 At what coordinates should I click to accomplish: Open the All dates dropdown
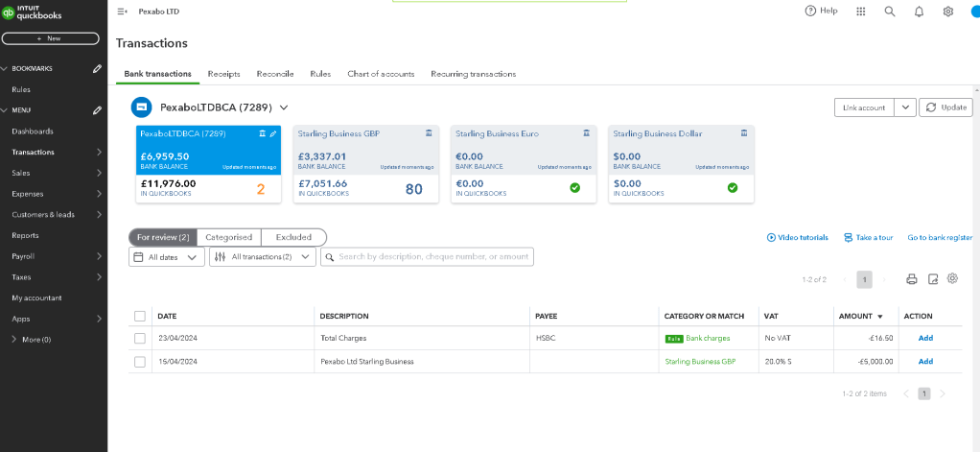(167, 257)
